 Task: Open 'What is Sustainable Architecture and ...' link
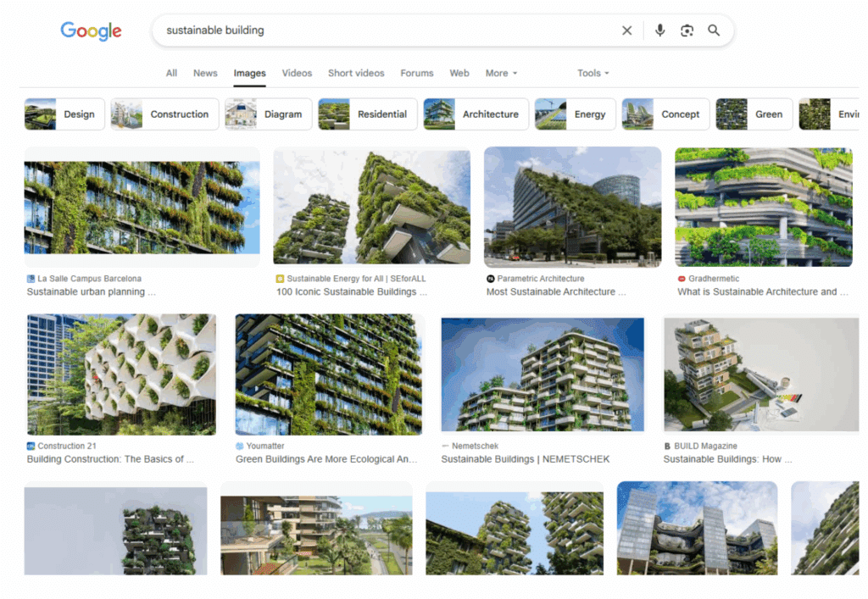click(x=762, y=292)
